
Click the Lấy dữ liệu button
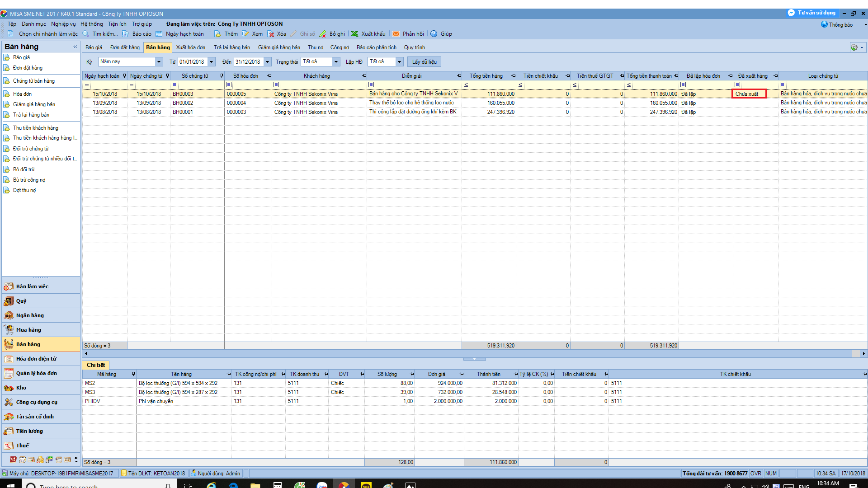pyautogui.click(x=424, y=62)
